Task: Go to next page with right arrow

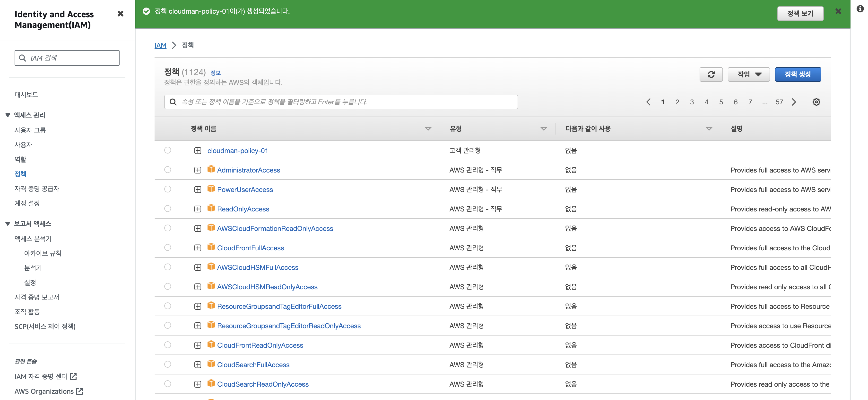Action: (x=794, y=102)
